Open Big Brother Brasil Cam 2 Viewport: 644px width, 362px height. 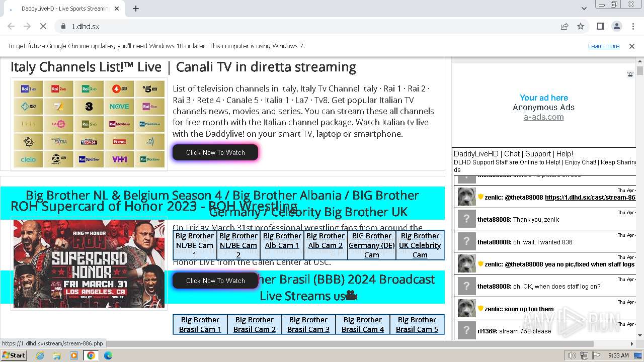(255, 324)
